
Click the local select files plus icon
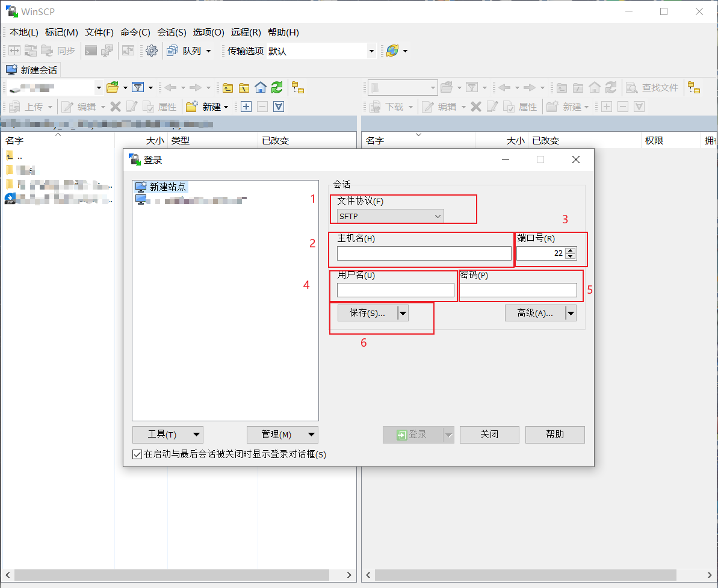click(246, 107)
